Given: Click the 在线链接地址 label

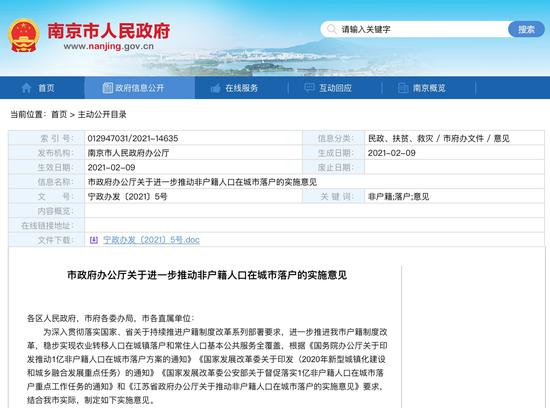Looking at the screenshot, I should click(48, 226).
